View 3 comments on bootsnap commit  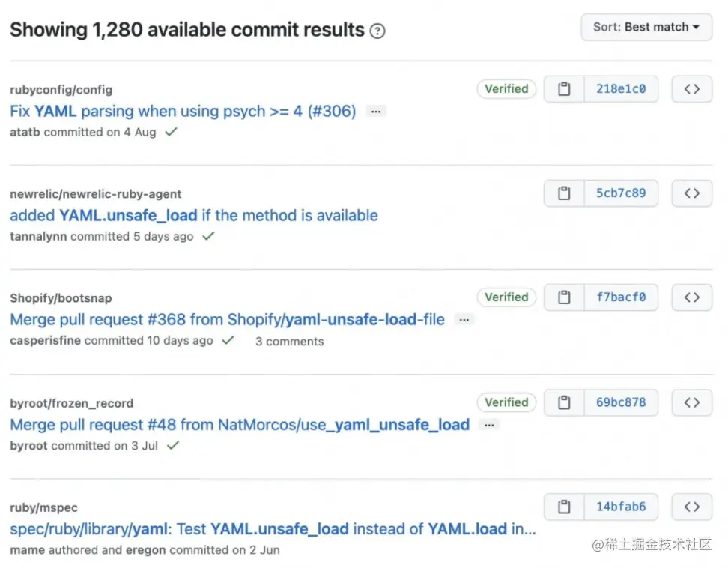point(289,342)
